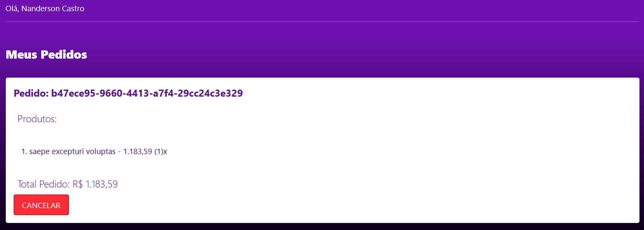Click the "R$" currency symbol in the total
The image size is (644, 230).
click(x=78, y=184)
